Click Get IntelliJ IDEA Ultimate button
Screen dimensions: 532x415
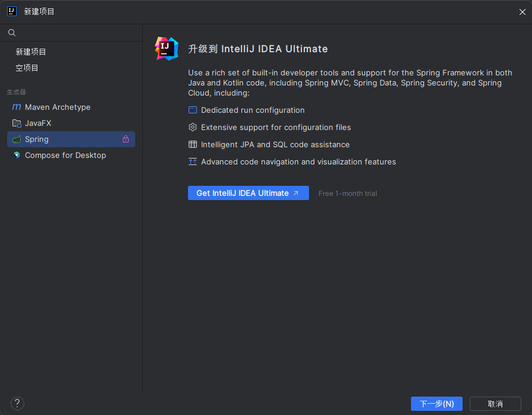[x=248, y=193]
